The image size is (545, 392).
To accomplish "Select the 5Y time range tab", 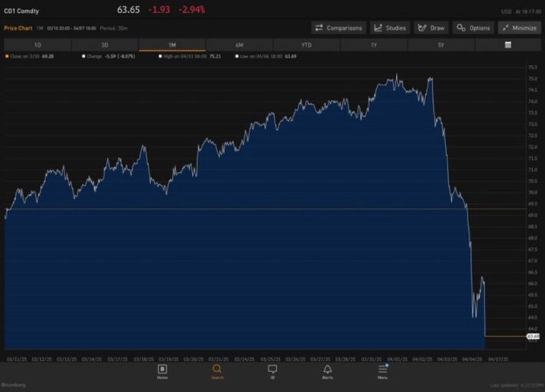I will pos(441,45).
